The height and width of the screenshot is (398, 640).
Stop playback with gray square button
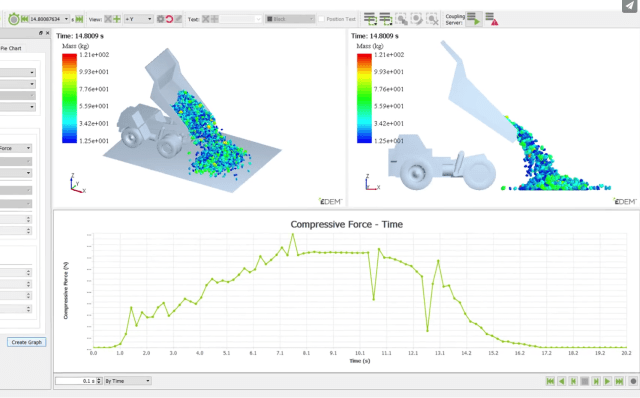[x=584, y=381]
